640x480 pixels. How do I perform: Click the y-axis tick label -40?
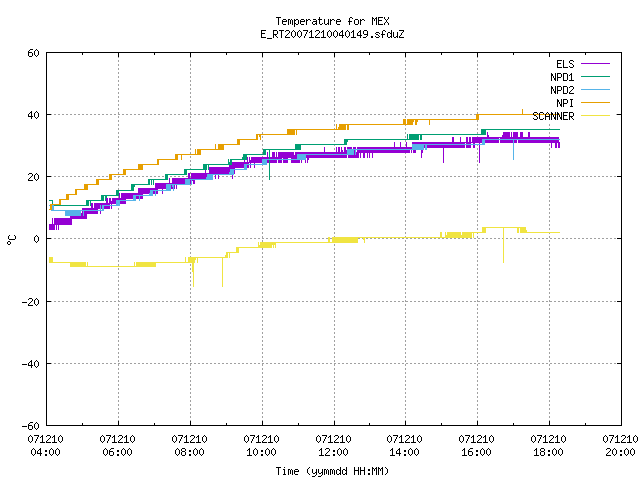tap(31, 364)
